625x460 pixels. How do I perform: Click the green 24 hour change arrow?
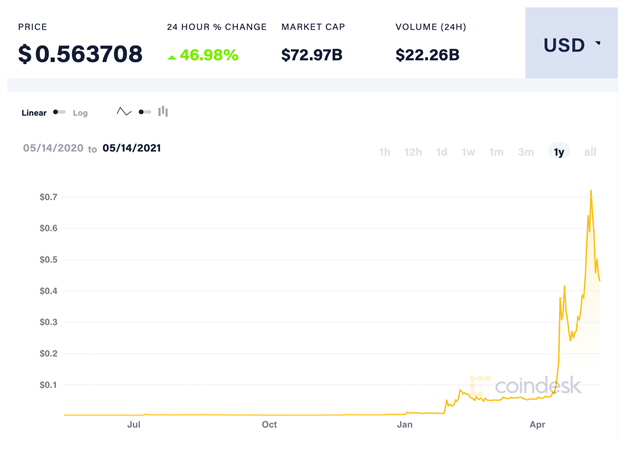[172, 58]
